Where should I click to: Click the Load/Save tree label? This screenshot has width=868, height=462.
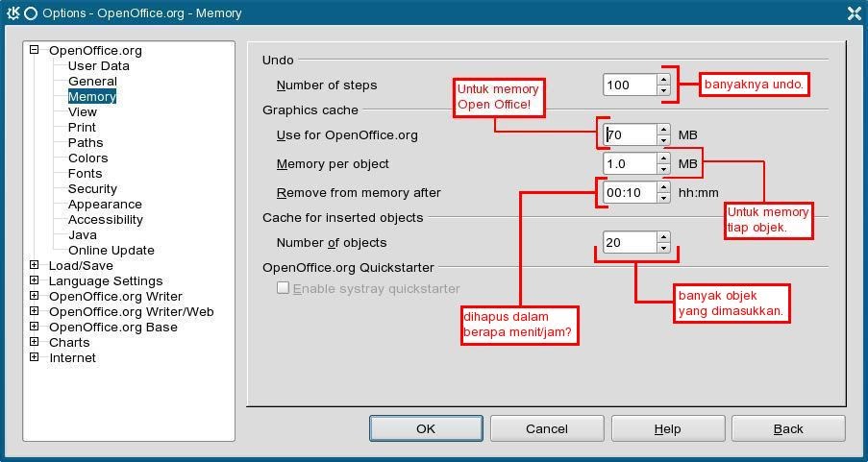(81, 266)
